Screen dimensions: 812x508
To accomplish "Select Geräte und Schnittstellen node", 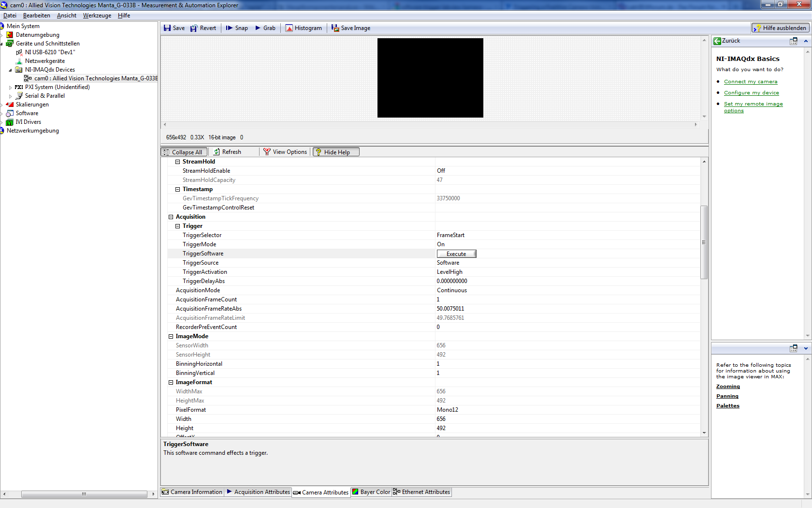I will [x=47, y=44].
